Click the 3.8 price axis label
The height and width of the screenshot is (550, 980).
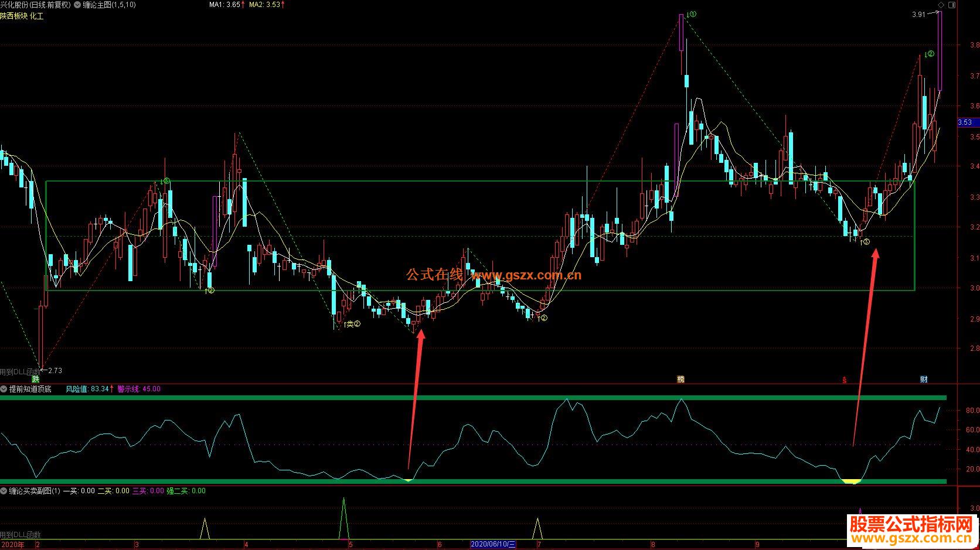[975, 45]
